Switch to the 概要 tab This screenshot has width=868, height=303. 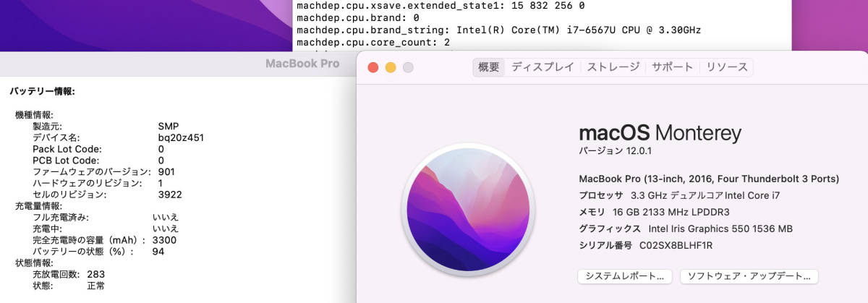pos(489,67)
